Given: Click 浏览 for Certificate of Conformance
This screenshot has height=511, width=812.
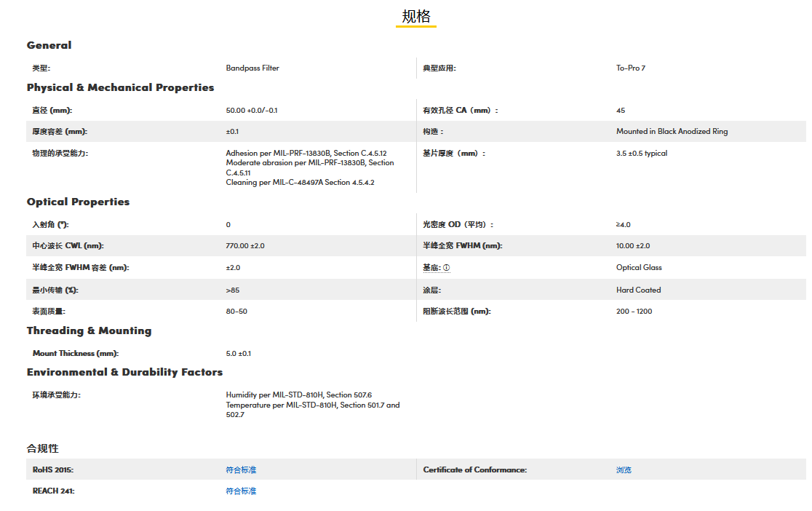Looking at the screenshot, I should click(624, 470).
